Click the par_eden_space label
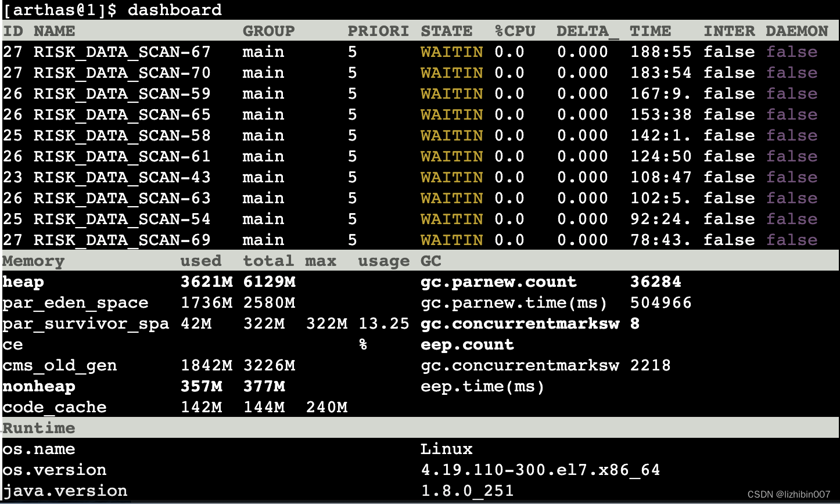 [x=75, y=303]
